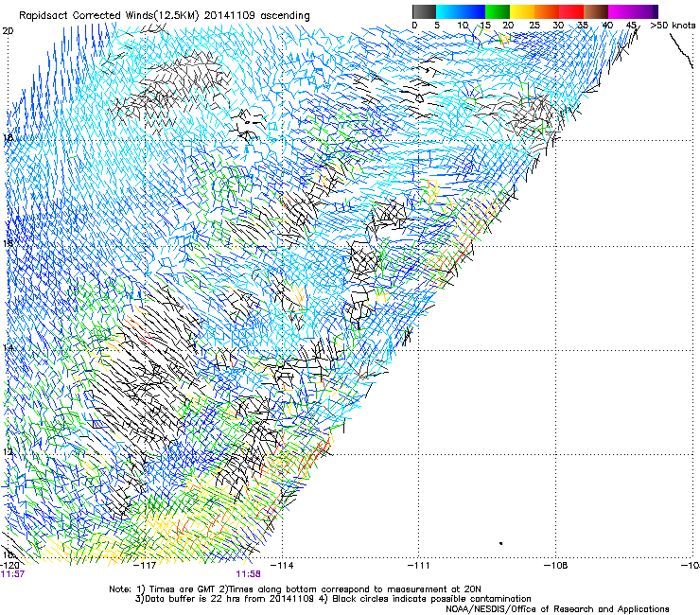This screenshot has height=615, width=700.
Task: Click the '-120' longitude axis label
Action: [x=9, y=566]
